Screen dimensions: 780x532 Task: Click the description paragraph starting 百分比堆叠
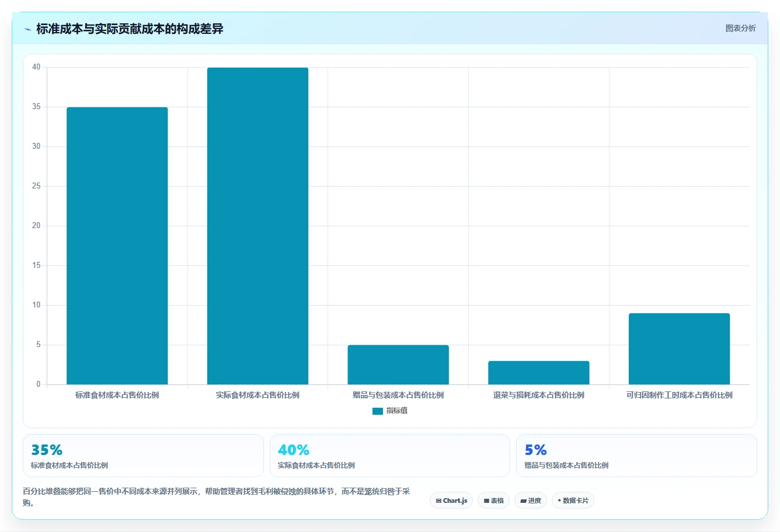(x=217, y=497)
